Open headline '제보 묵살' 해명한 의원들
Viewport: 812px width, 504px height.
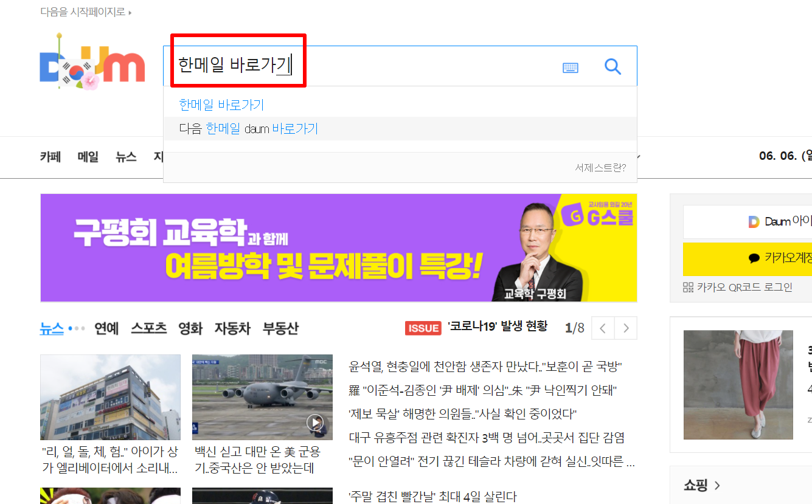coord(462,414)
